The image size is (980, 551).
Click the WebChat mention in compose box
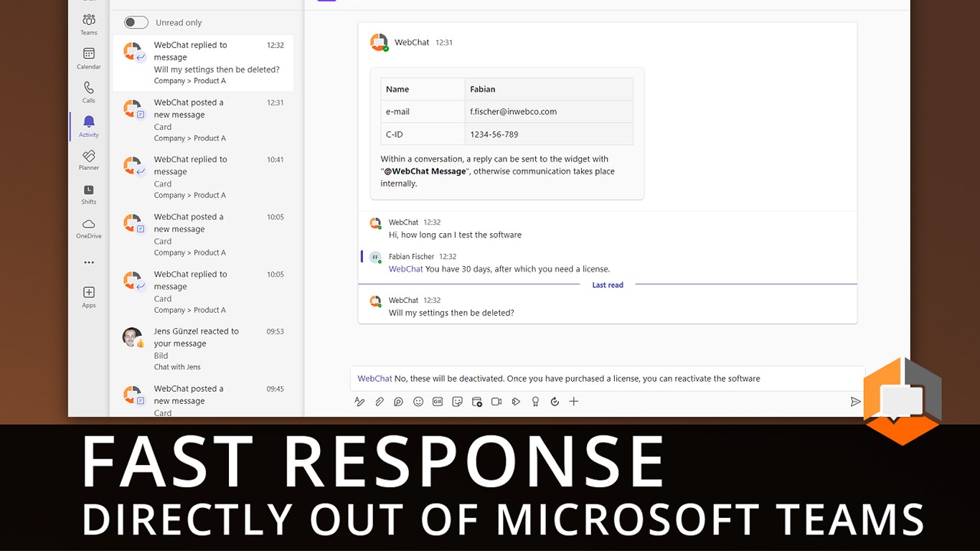point(374,379)
